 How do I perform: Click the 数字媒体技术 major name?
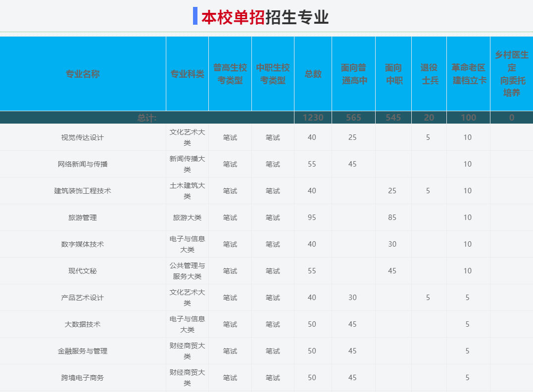83,244
